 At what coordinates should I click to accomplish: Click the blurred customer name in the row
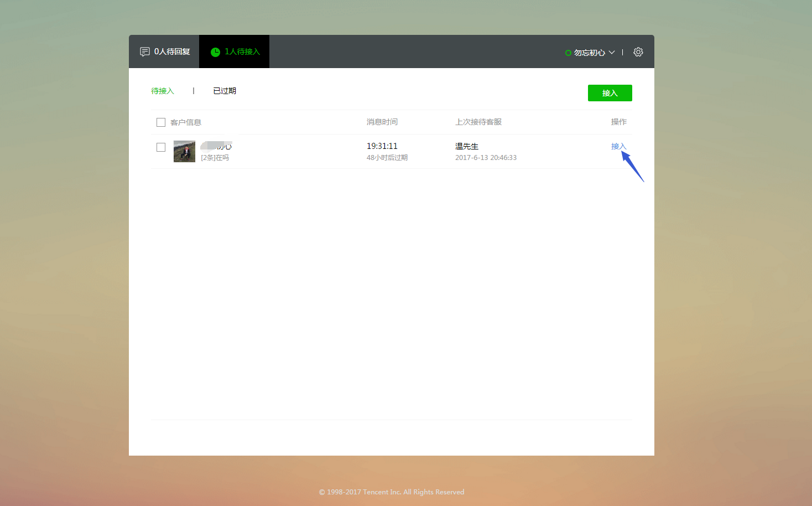216,146
